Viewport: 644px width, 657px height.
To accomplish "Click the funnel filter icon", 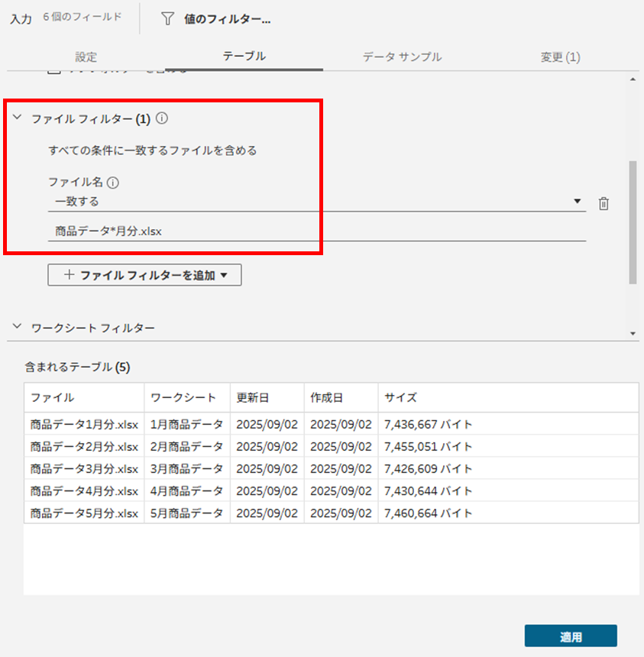I will tap(167, 19).
